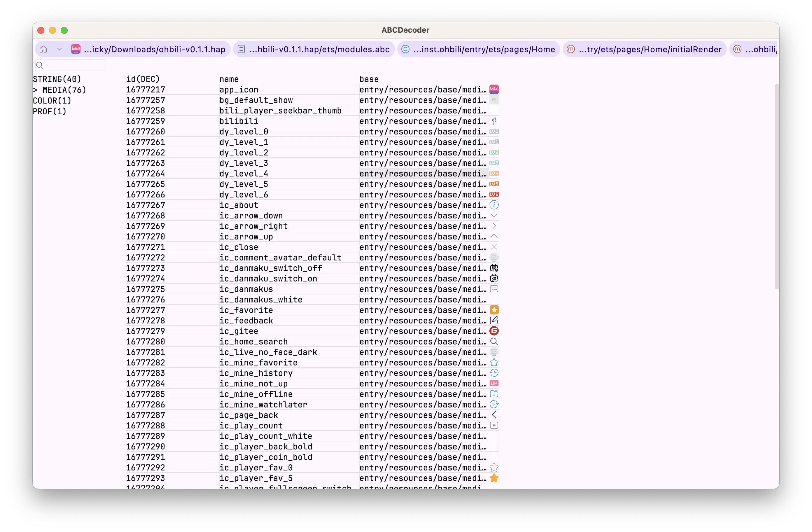812x532 pixels.
Task: Click the ic_home_search magnifier icon
Action: [494, 342]
